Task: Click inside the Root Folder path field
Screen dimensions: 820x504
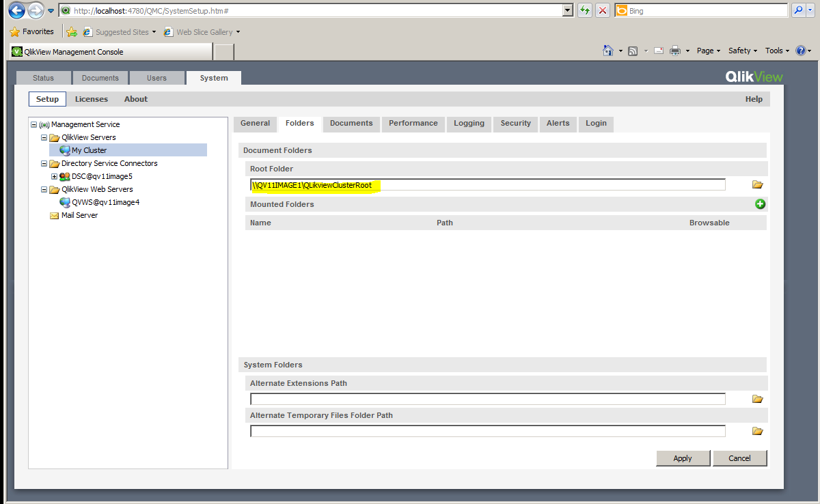Action: coord(478,185)
